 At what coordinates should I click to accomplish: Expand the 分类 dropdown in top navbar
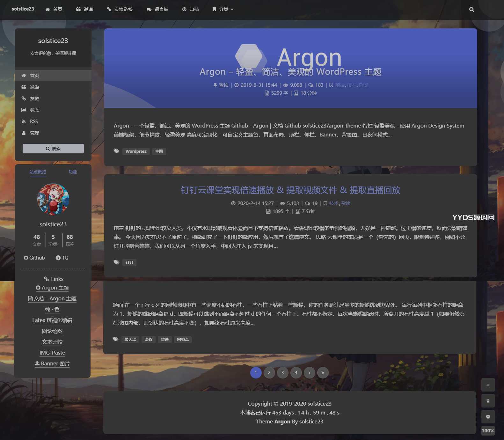coord(223,10)
